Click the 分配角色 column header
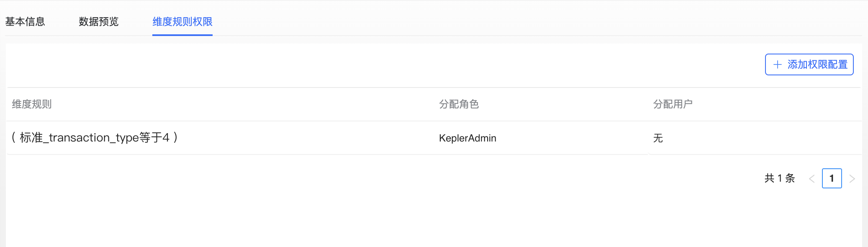The height and width of the screenshot is (247, 868). click(x=459, y=104)
